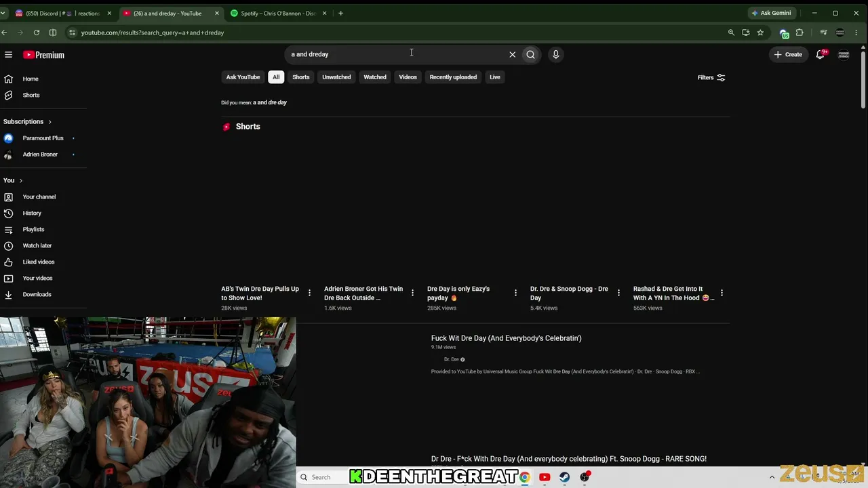The image size is (868, 488).
Task: Go to YouTube Premium home logo
Action: tap(43, 55)
